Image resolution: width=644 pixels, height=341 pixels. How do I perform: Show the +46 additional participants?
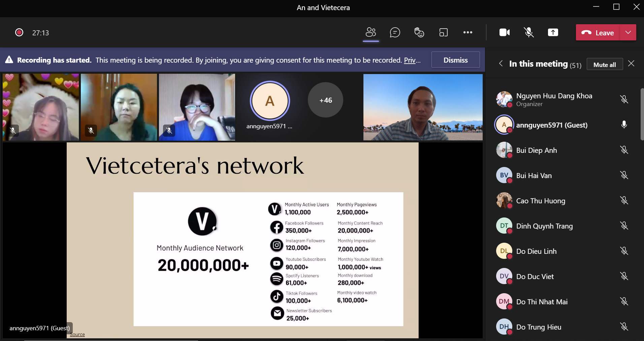[x=325, y=100]
